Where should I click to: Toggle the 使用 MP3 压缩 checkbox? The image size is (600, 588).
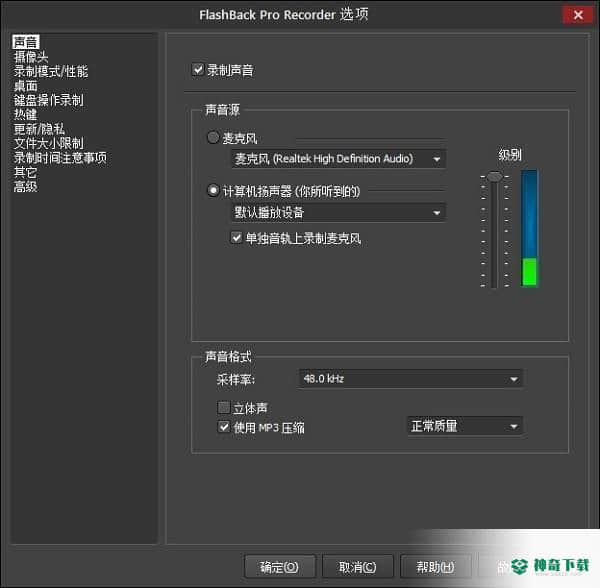pos(223,427)
